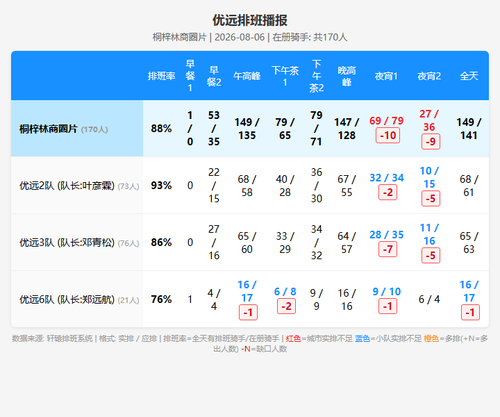Click the 93% scheduling rate
The image size is (500, 417).
[161, 185]
